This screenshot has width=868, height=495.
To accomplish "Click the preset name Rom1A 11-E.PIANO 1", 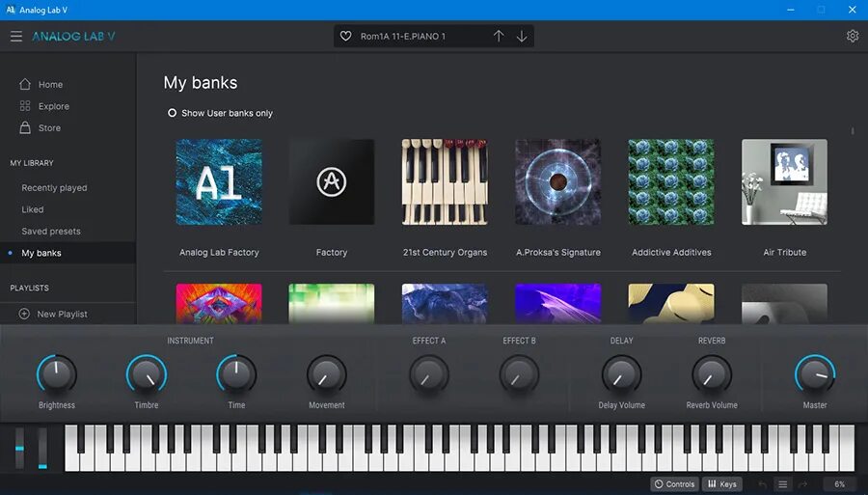I will tap(403, 37).
